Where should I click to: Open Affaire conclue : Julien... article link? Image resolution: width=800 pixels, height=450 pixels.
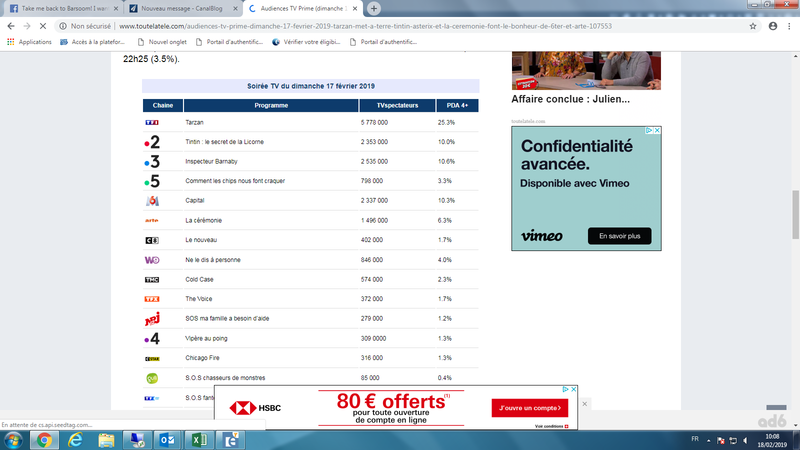coord(570,99)
